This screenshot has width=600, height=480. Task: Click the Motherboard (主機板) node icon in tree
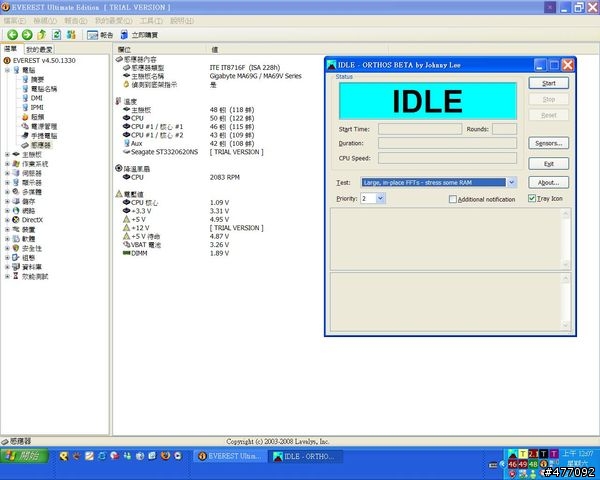click(16, 154)
